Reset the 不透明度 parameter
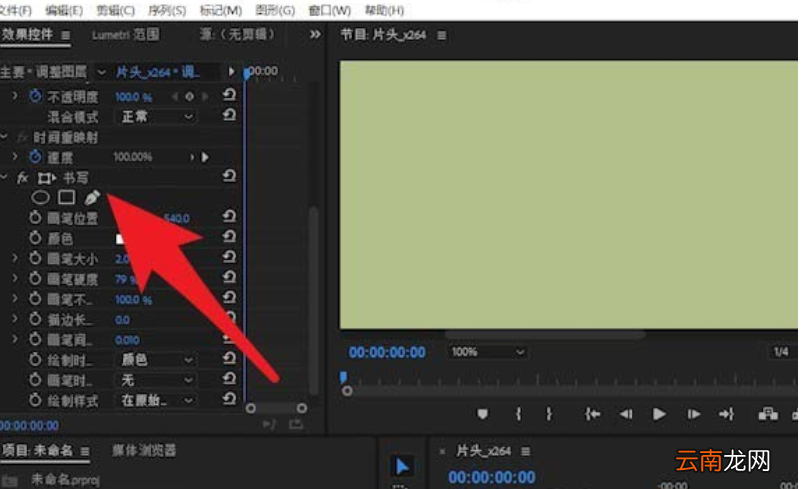 [x=229, y=95]
